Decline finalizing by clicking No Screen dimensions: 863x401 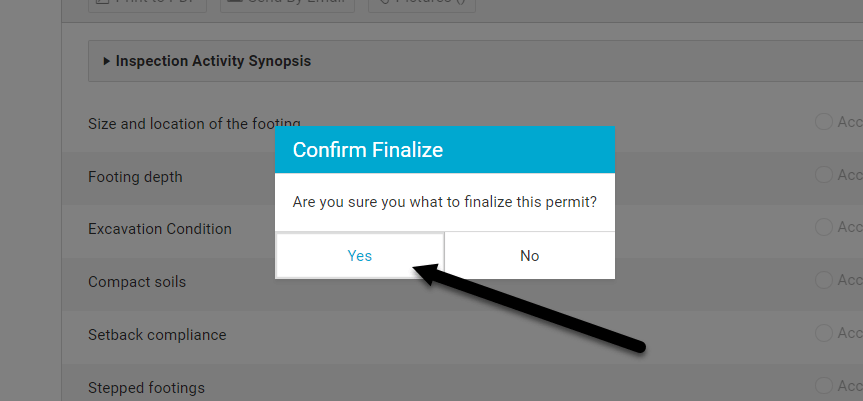coord(529,255)
